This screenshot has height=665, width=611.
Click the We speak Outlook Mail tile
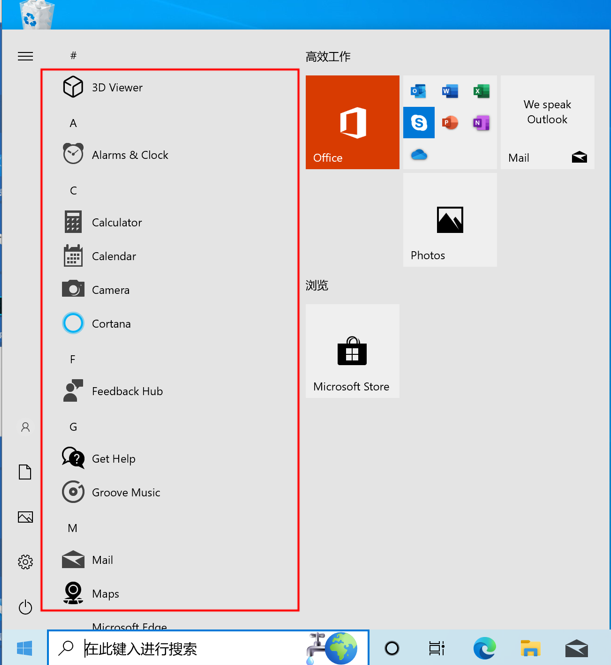click(x=547, y=122)
